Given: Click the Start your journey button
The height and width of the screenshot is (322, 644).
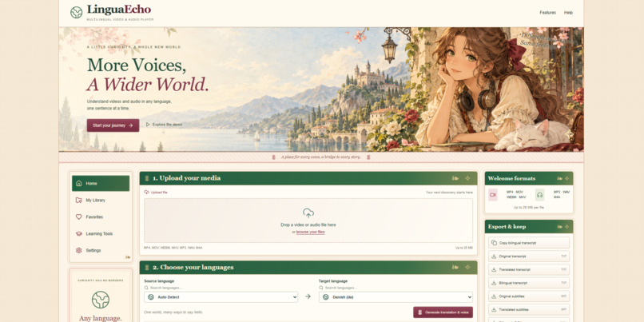Looking at the screenshot, I should pos(113,125).
